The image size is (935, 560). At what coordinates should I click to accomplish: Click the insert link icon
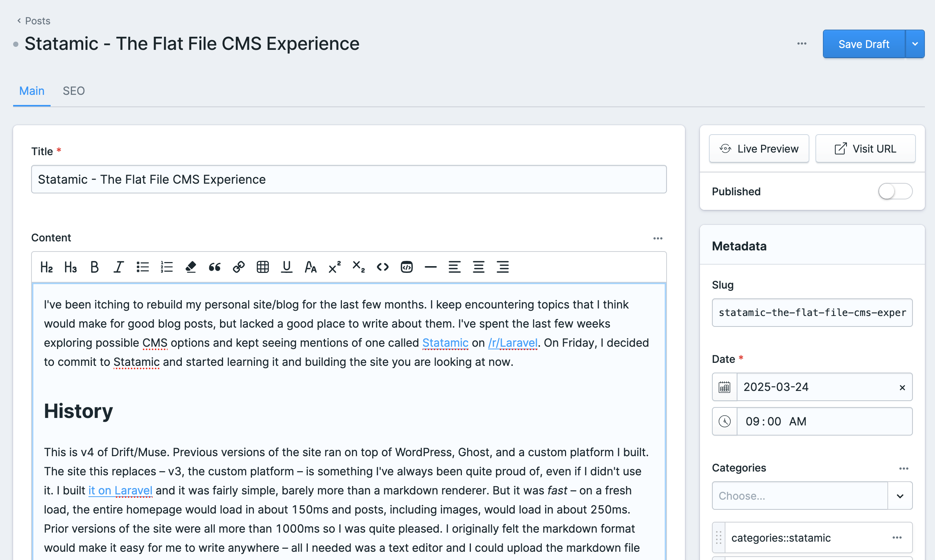[238, 267]
